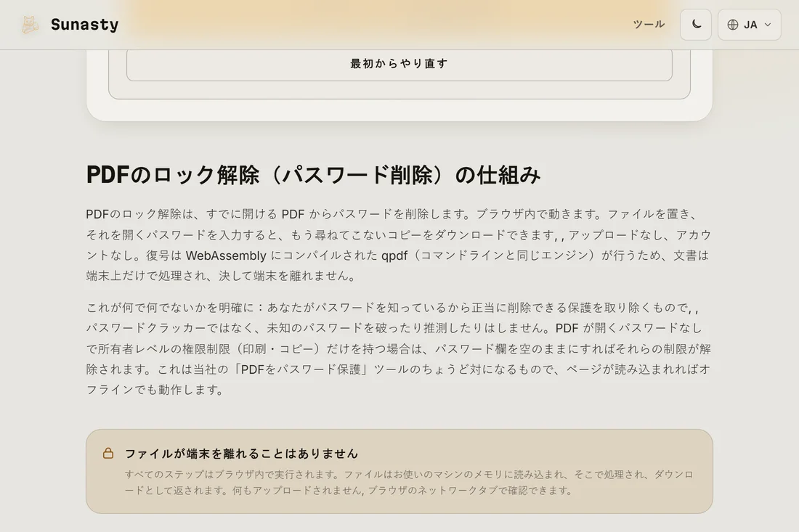799x532 pixels.
Task: Click the Sunasty cat logo icon
Action: tap(30, 25)
